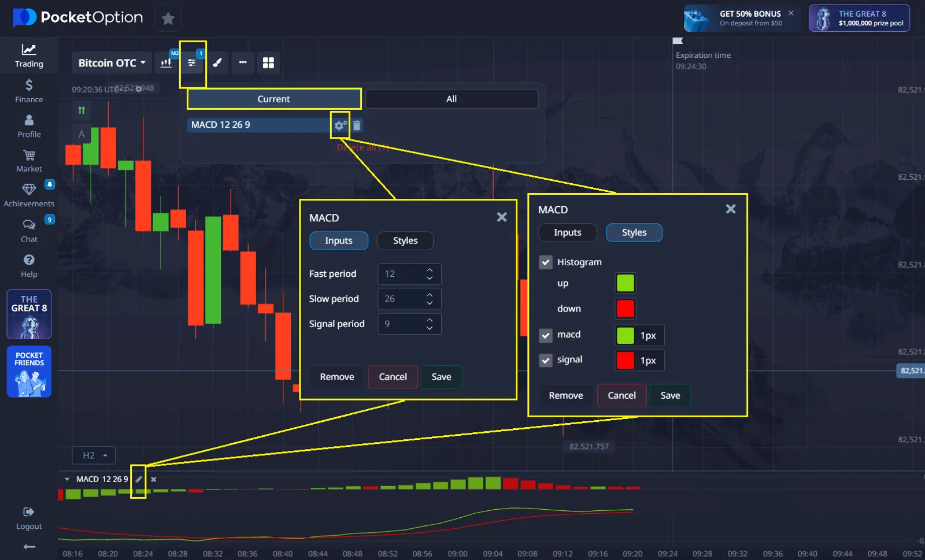Pick signal line red color swatch
This screenshot has height=560, width=925.
[626, 360]
